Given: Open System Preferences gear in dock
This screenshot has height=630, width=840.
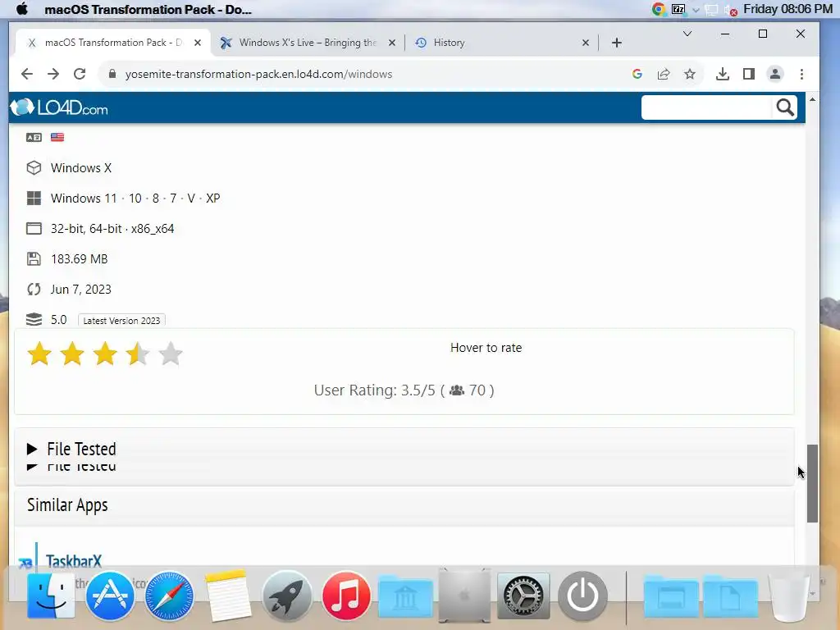Looking at the screenshot, I should point(523,596).
